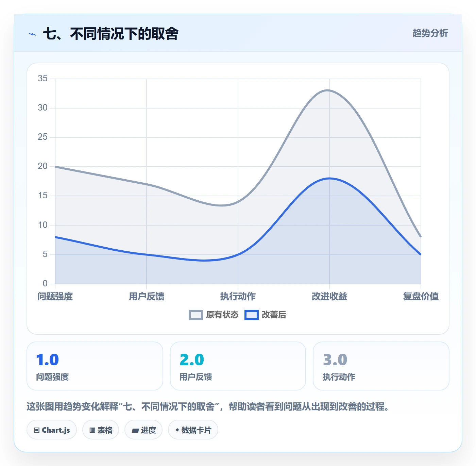The height and width of the screenshot is (466, 476).
Task: Click the 改进收益 x-axis label
Action: (x=329, y=297)
